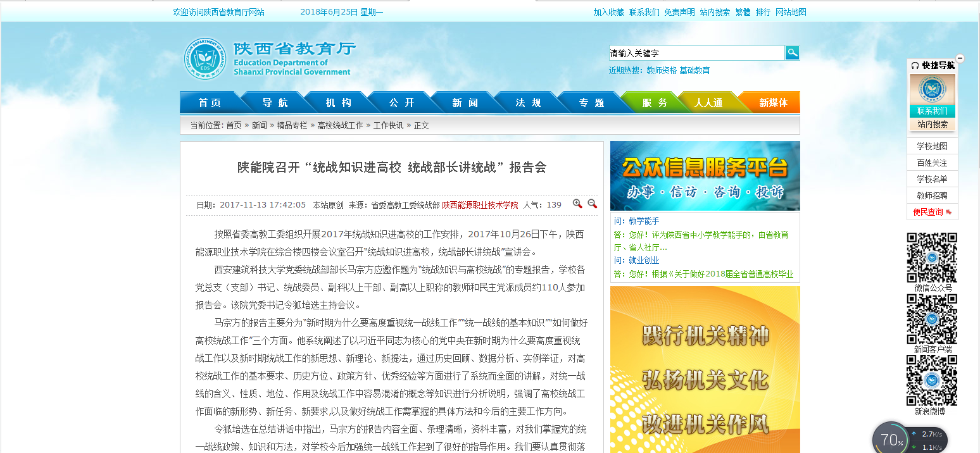Switch to traditional Chinese via 繁體 link
Screen dimensions: 980x453
[x=743, y=12]
